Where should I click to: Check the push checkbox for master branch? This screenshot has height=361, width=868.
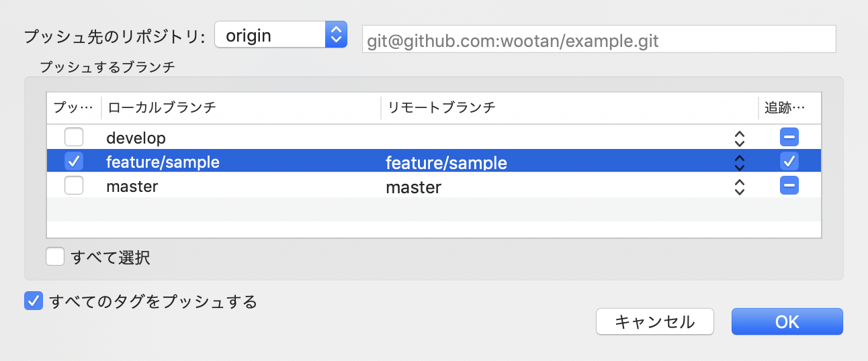pyautogui.click(x=74, y=185)
